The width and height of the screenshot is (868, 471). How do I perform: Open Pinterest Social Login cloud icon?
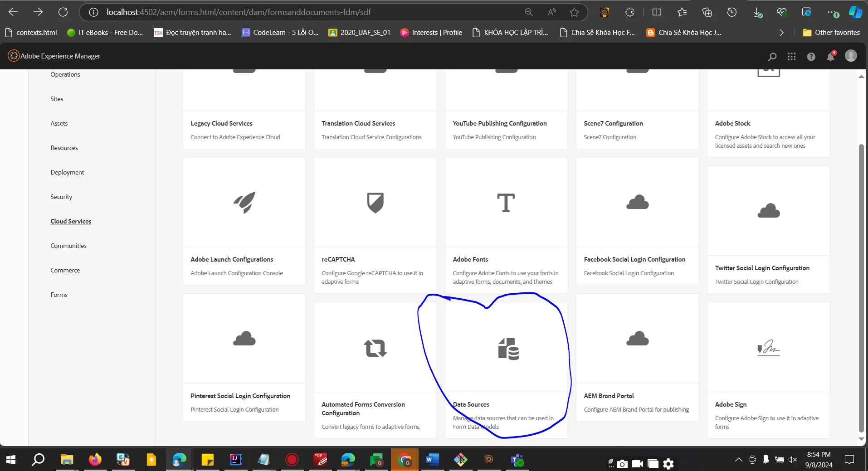pyautogui.click(x=244, y=339)
